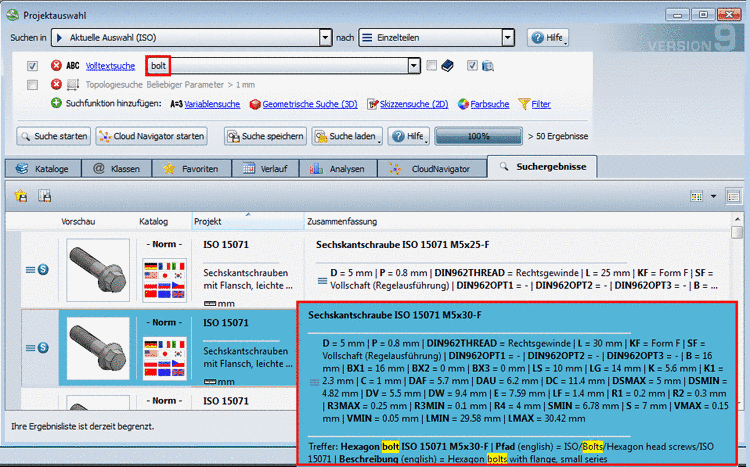Toggle the checkbox before the blue book icon
Image resolution: width=750 pixels, height=467 pixels.
pos(431,66)
